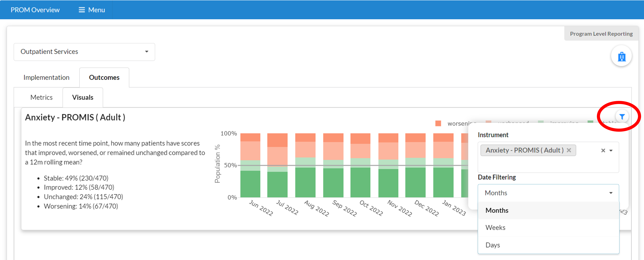Expand the Instrument dropdown arrow
Screen dimensions: 644x260
[x=611, y=150]
